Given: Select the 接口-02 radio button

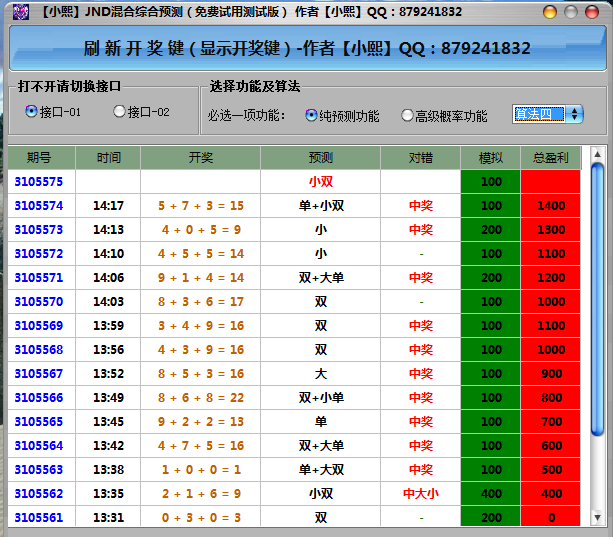Looking at the screenshot, I should (x=119, y=111).
